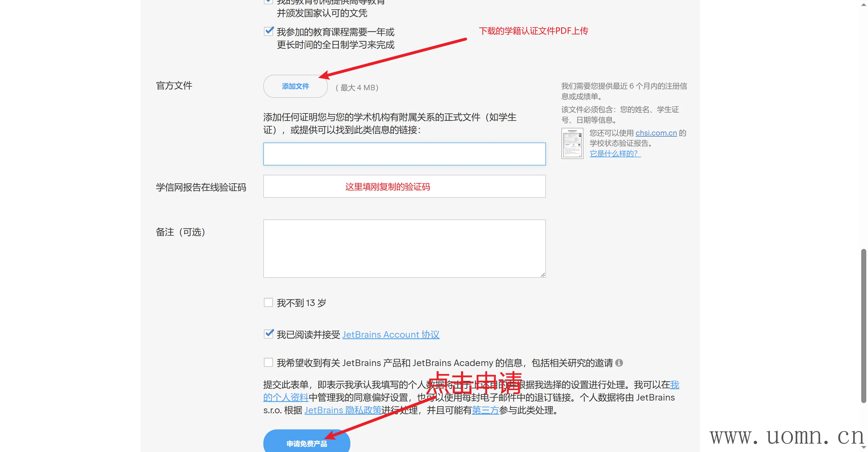Open the JetBrains Account 协议 link

click(x=390, y=334)
